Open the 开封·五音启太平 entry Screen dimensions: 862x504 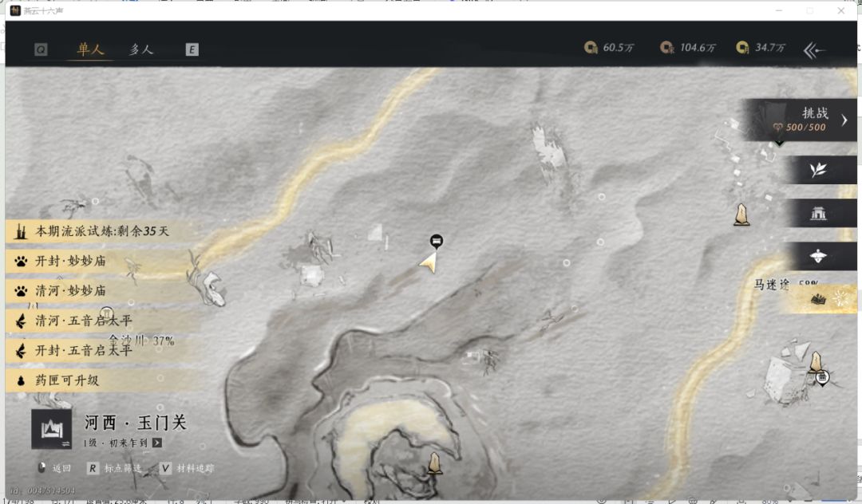(103, 350)
